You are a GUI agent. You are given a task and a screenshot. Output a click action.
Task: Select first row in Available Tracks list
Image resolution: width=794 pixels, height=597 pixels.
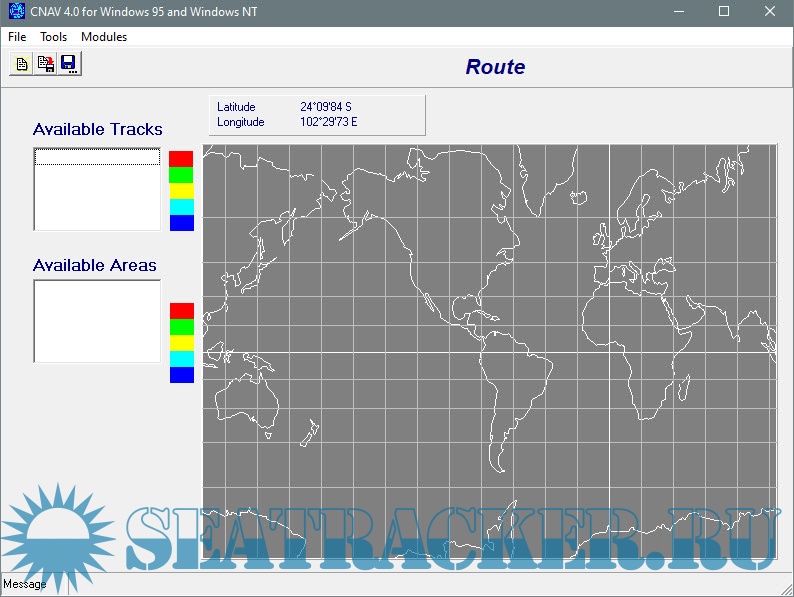[97, 157]
